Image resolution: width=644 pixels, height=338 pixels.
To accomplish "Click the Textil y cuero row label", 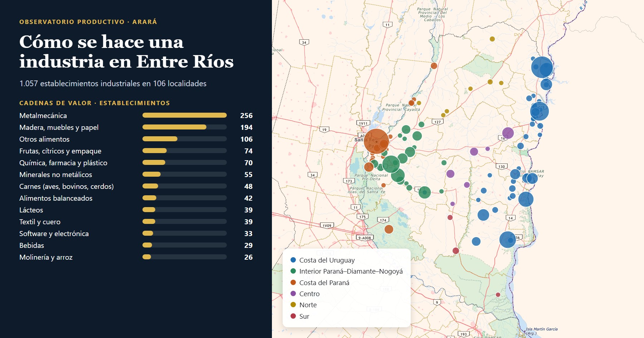I will tap(40, 222).
